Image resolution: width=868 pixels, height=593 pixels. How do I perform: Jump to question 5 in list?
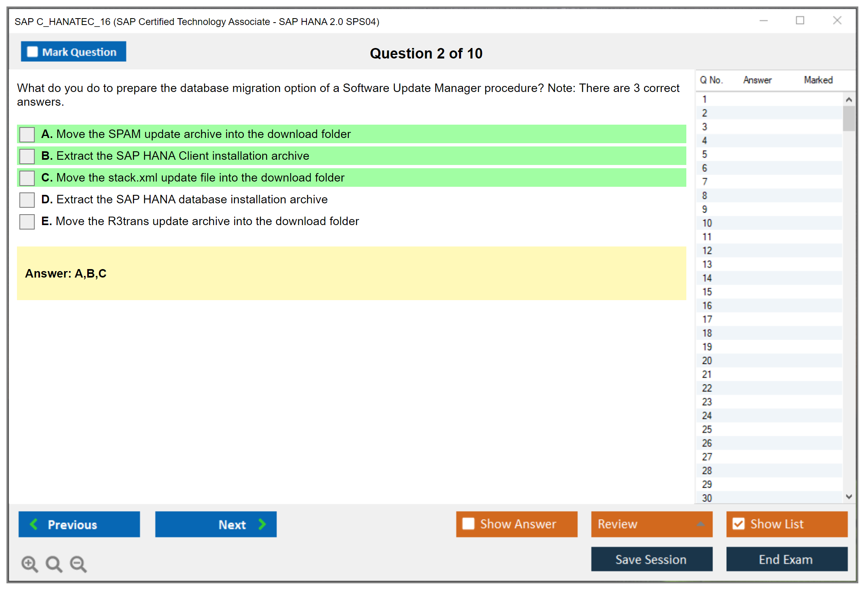[705, 155]
